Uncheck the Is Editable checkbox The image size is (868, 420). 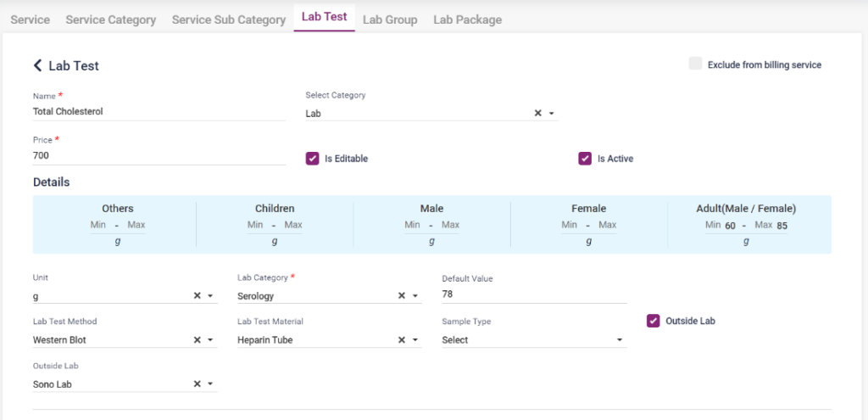coord(312,159)
